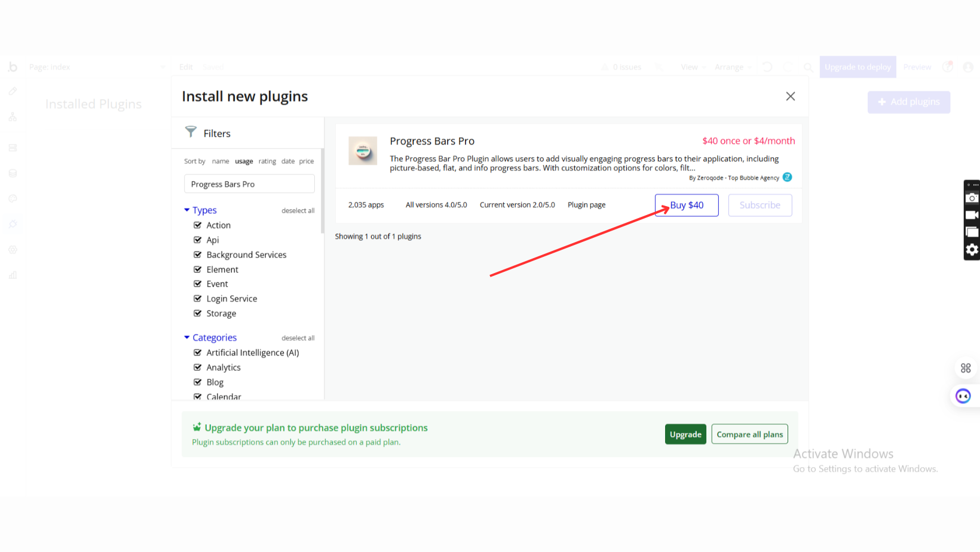
Task: Click the Zeroqode verified badge icon
Action: [x=787, y=177]
